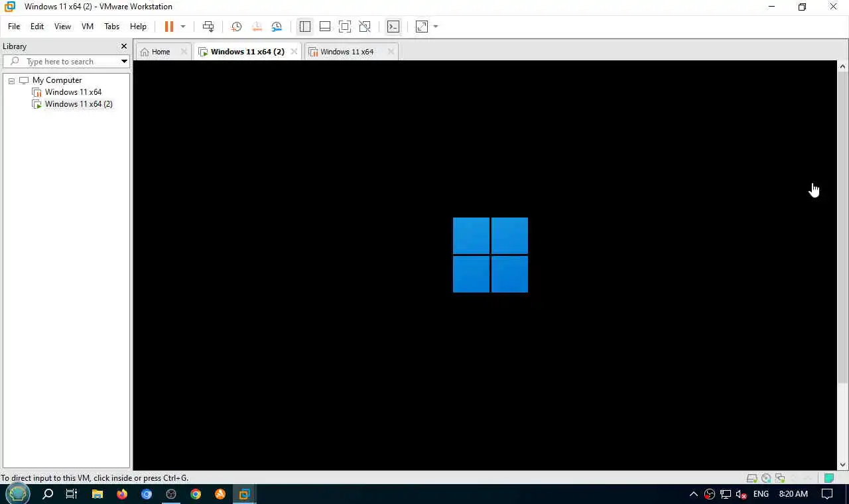Open the notification center icon
Viewport: 849px width, 504px height.
tap(827, 494)
